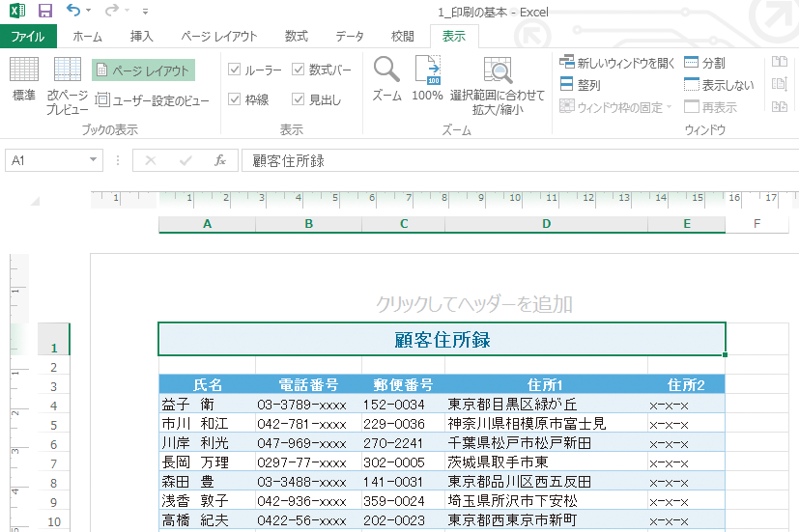Click the fx insert function icon
Screen dimensions: 799x532
coord(220,160)
